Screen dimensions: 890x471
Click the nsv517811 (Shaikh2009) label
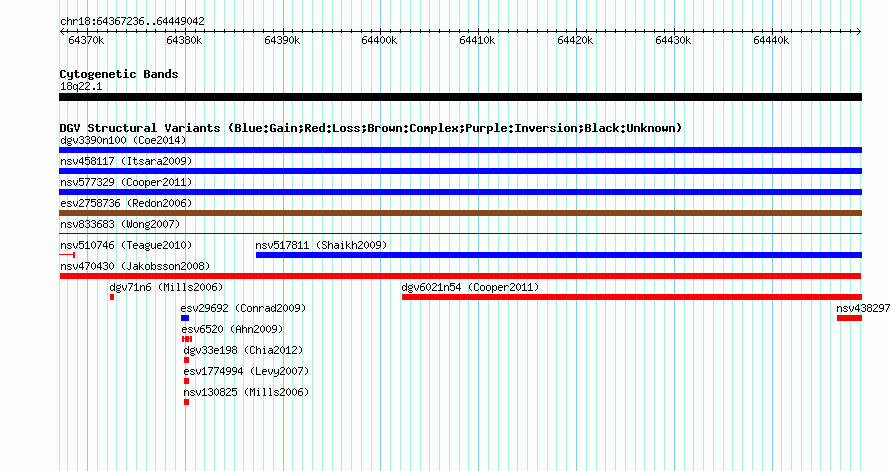(x=321, y=245)
